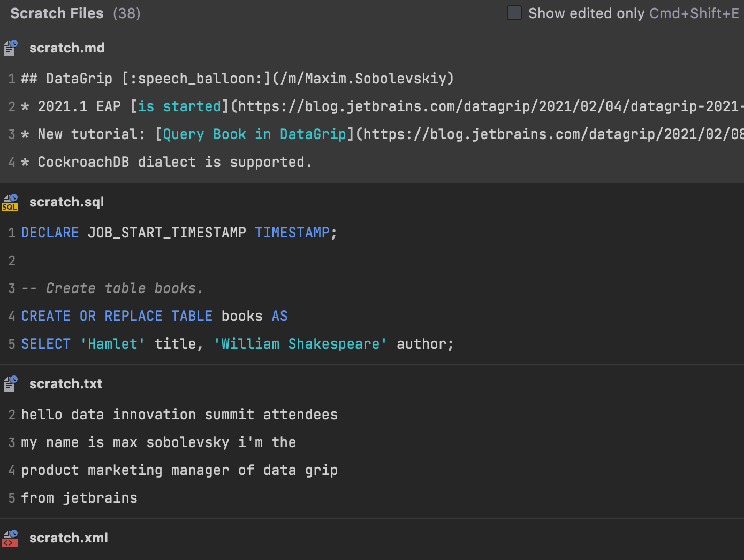Viewport: 744px width, 560px height.
Task: Click the 'William Shakespeare' string literal
Action: [x=300, y=344]
